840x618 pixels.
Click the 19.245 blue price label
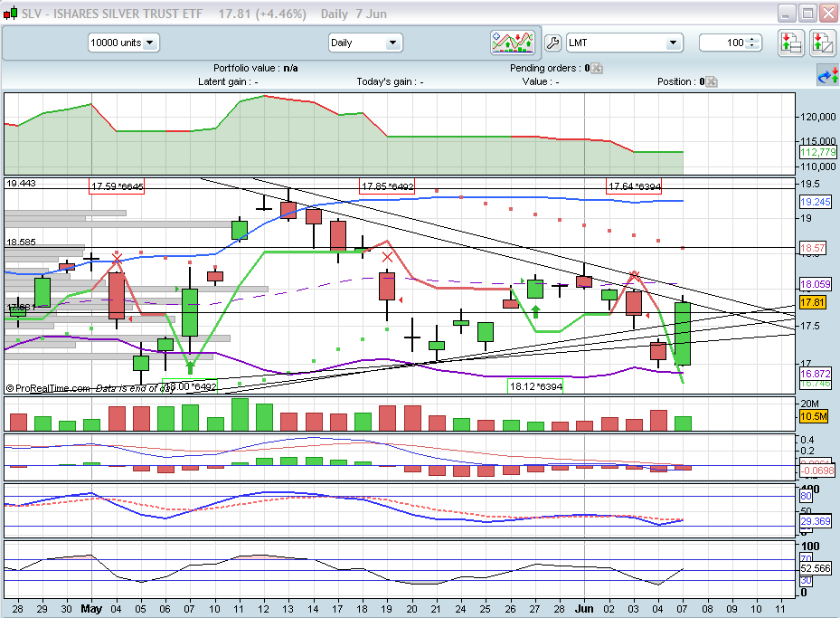tap(815, 202)
